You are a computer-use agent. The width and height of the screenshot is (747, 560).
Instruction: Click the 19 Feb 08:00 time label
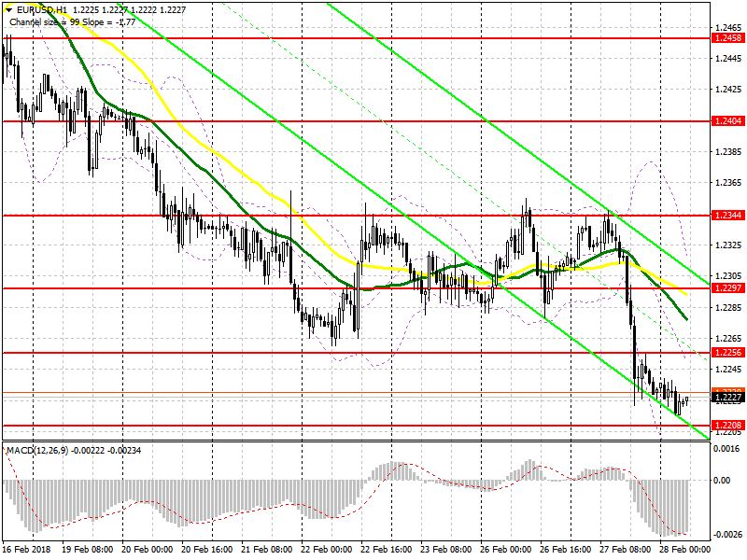(x=88, y=550)
